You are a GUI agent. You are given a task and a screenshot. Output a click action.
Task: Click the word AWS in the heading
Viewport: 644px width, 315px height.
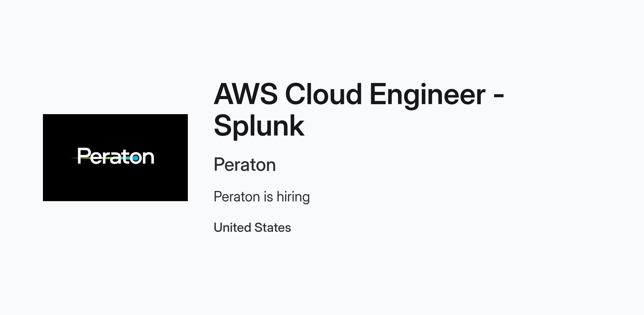coord(246,94)
